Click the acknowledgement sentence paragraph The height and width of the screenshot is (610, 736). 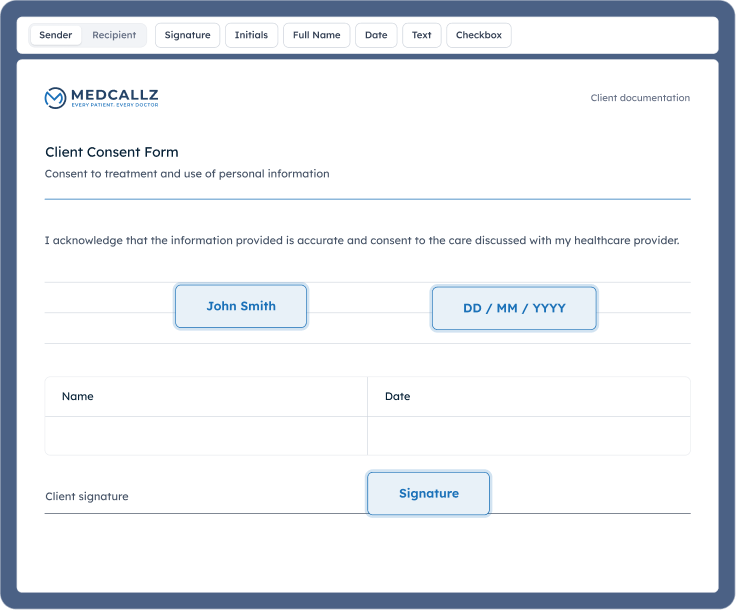point(362,240)
